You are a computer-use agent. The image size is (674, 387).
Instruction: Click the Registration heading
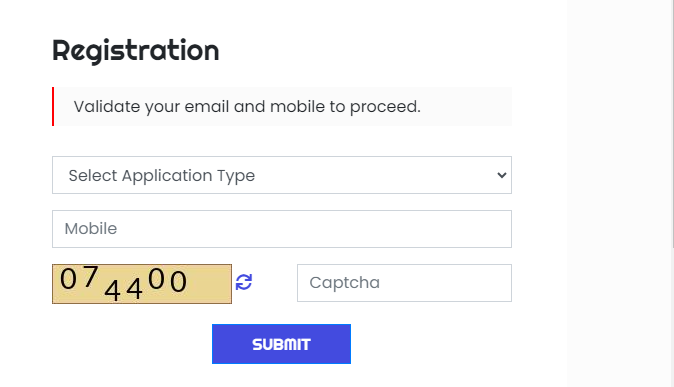(x=136, y=52)
